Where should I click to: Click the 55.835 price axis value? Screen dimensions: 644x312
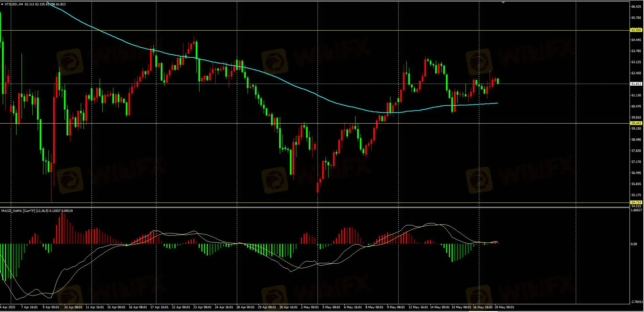pyautogui.click(x=636, y=184)
